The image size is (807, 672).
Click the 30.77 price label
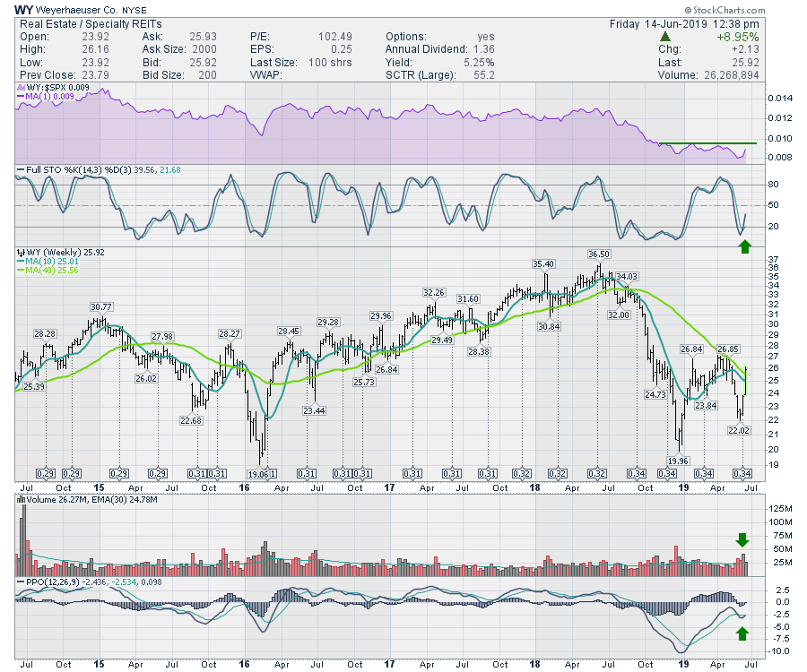[100, 307]
